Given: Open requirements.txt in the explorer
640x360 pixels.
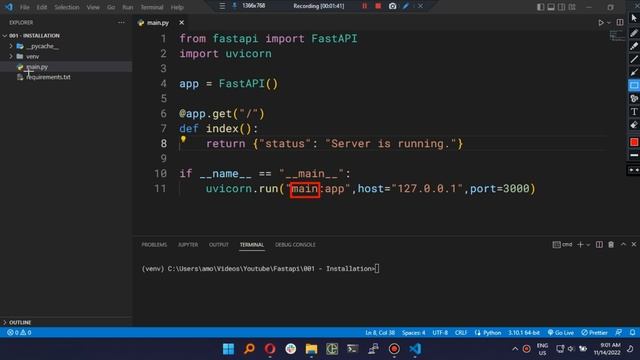Looking at the screenshot, I should tap(48, 77).
